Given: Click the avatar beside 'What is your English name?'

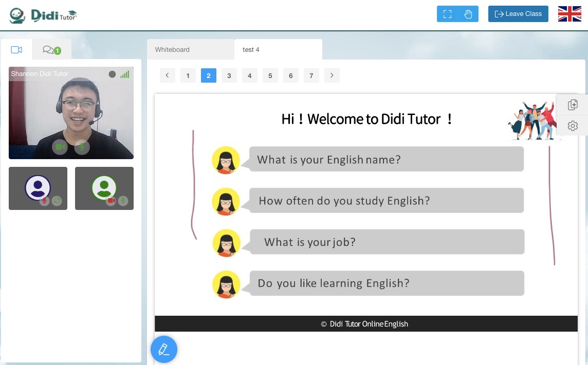Looking at the screenshot, I should 226,160.
